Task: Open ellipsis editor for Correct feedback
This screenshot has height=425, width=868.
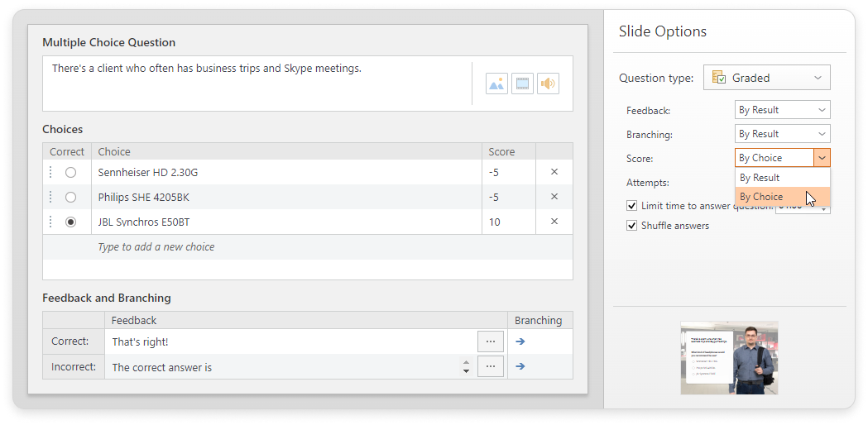Action: click(x=491, y=341)
